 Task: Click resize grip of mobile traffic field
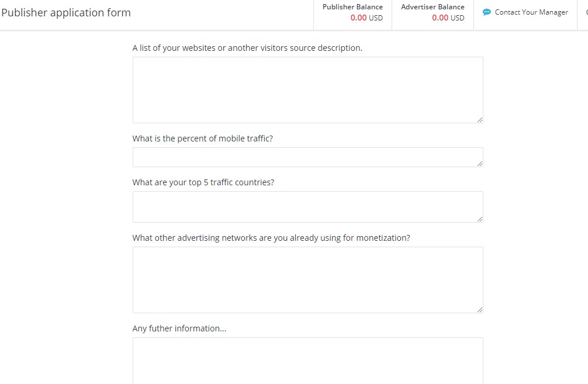(480, 164)
